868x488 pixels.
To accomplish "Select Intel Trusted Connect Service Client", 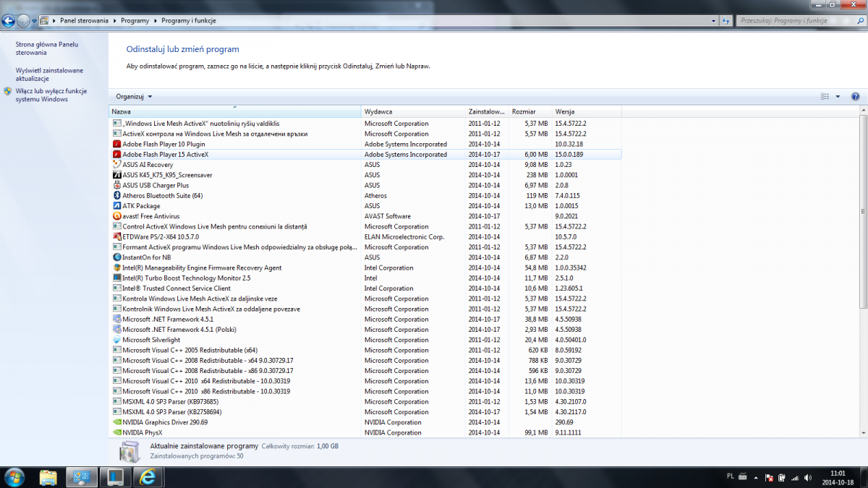I will (x=365, y=288).
